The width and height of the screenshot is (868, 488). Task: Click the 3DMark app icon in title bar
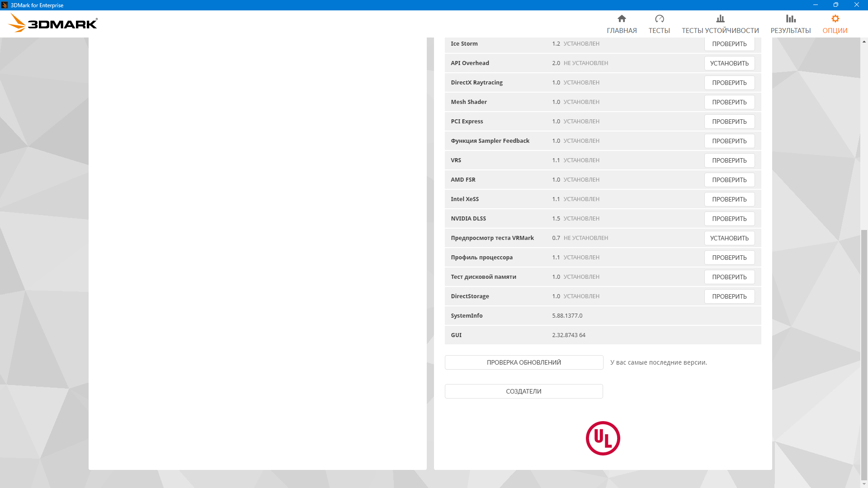coord(5,5)
